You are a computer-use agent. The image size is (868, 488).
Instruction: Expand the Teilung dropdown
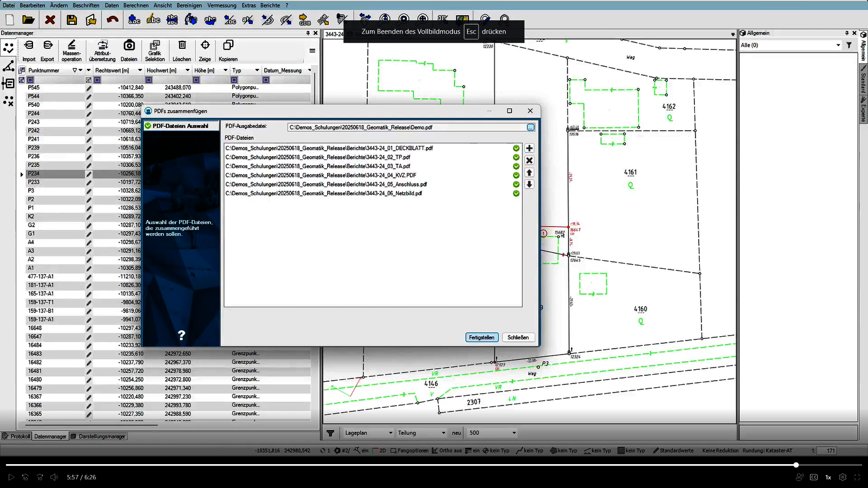pos(422,433)
